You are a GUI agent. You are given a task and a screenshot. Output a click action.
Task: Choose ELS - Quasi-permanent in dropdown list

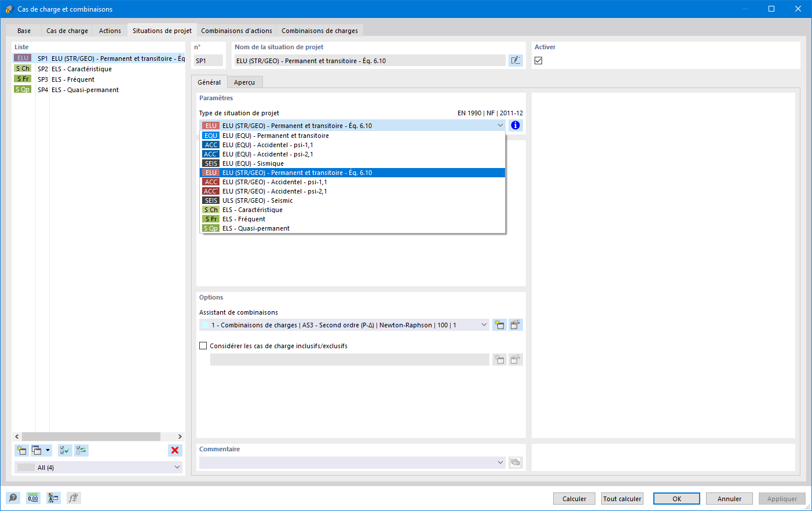(352, 228)
